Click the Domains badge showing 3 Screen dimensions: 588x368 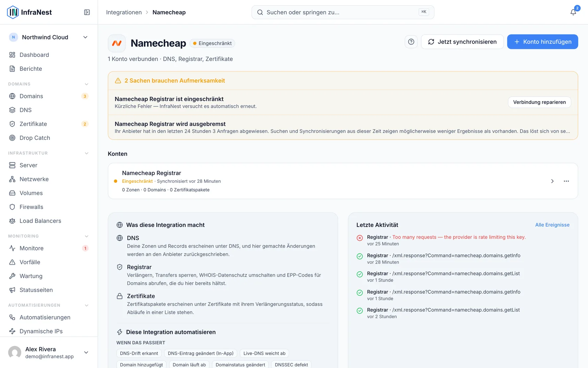[x=85, y=96]
